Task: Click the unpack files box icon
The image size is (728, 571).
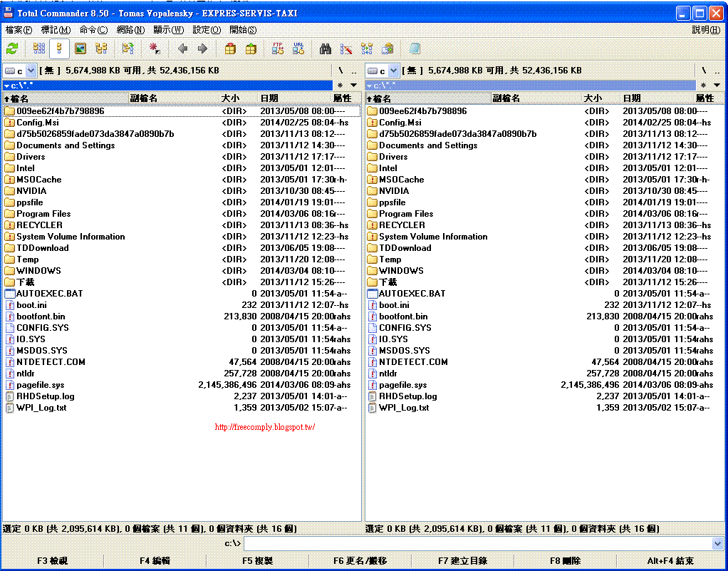Action: [251, 48]
